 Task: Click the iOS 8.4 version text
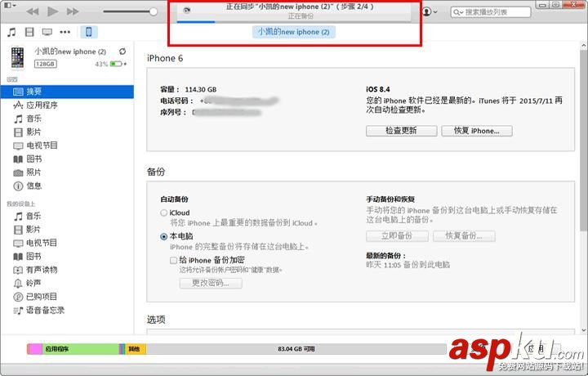(x=377, y=89)
